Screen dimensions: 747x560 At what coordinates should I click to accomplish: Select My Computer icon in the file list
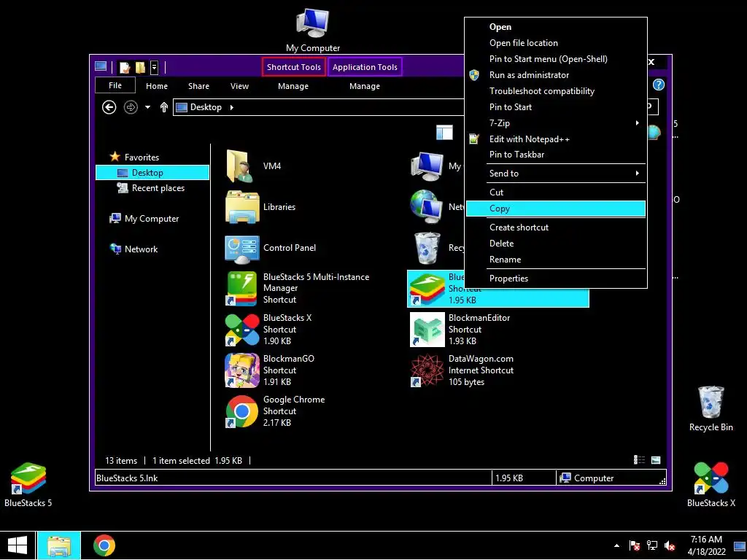[427, 166]
